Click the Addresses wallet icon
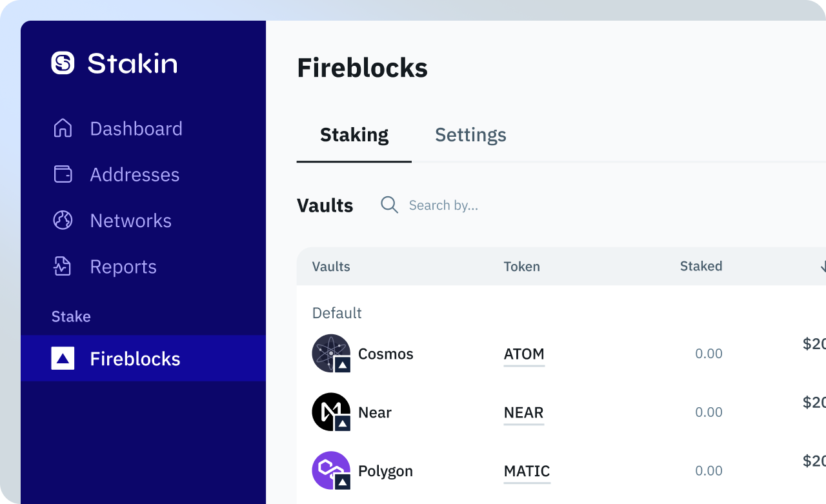This screenshot has width=826, height=504. point(63,174)
